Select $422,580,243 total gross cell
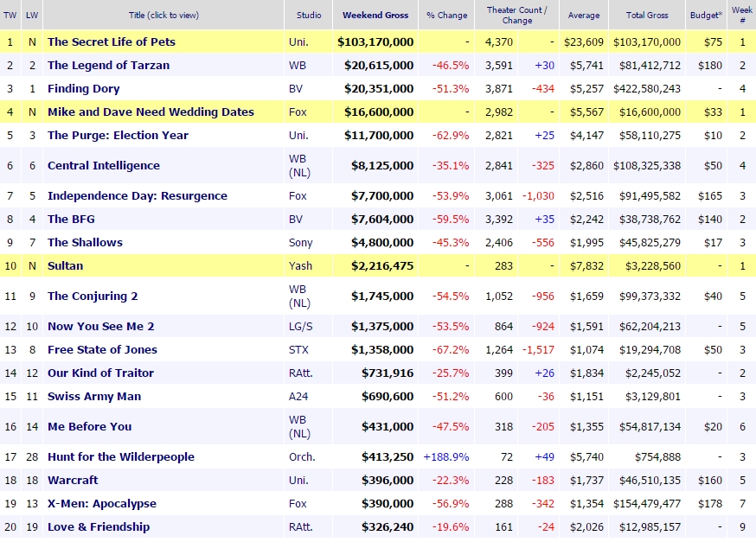Image resolution: width=756 pixels, height=542 pixels. pos(647,89)
